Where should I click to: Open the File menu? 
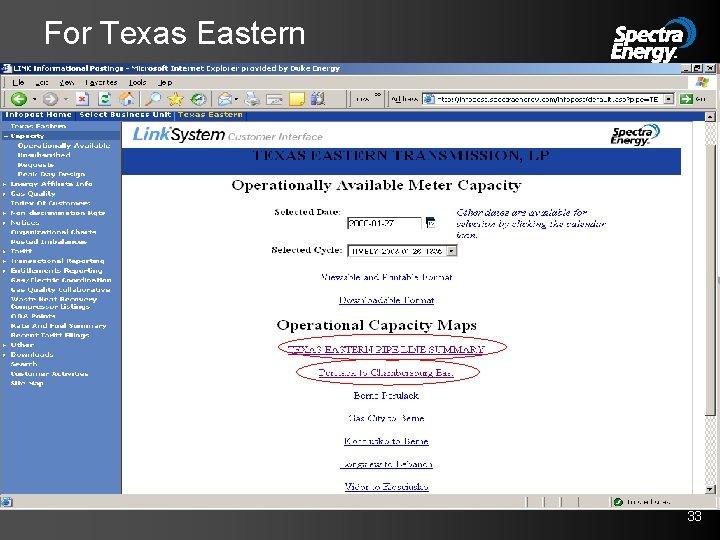[x=18, y=83]
